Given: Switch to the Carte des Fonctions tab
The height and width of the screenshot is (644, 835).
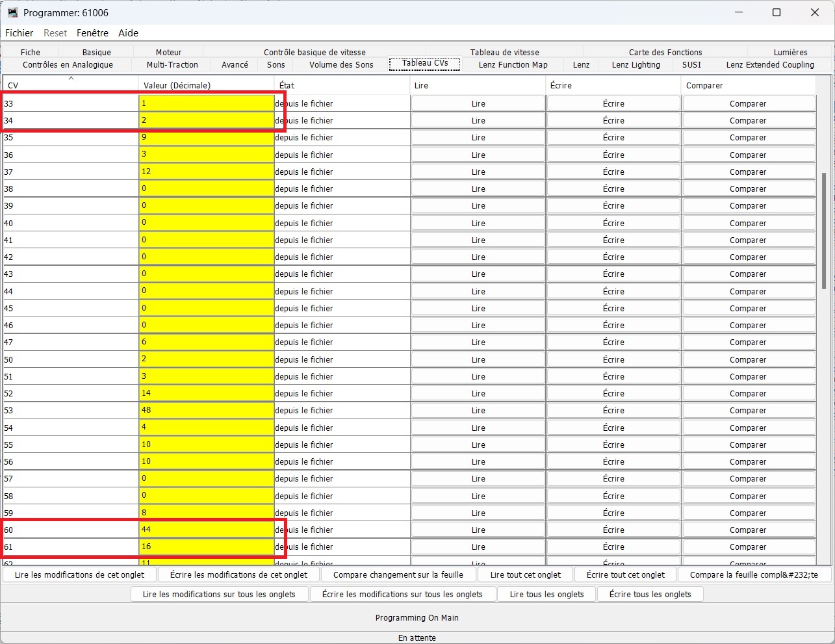Looking at the screenshot, I should tap(665, 52).
